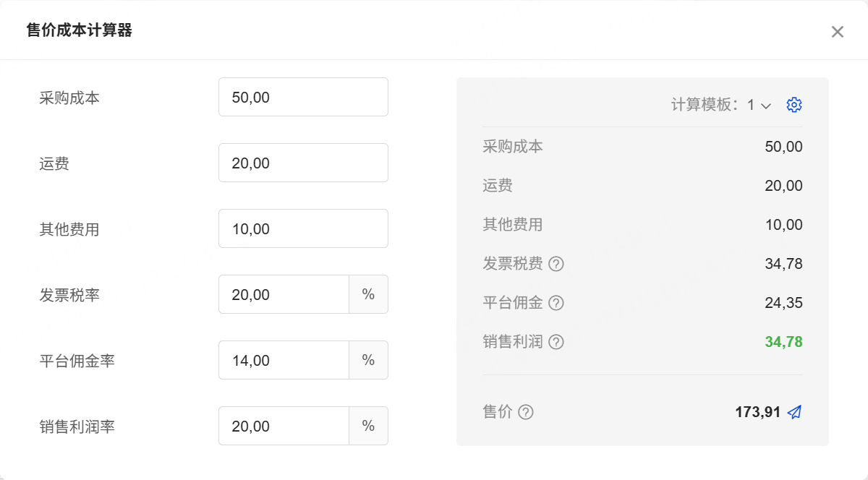Close the 售价成本计算器 dialog

(838, 32)
